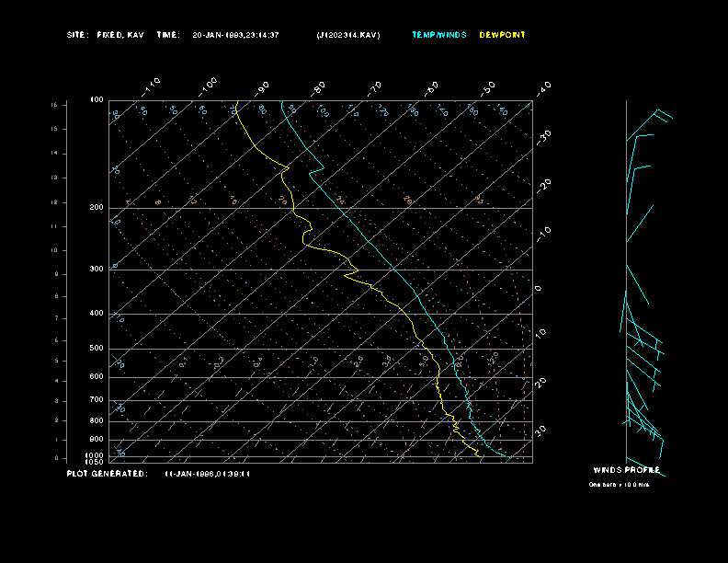Click the yellow DEWPOINT legend label

point(503,35)
